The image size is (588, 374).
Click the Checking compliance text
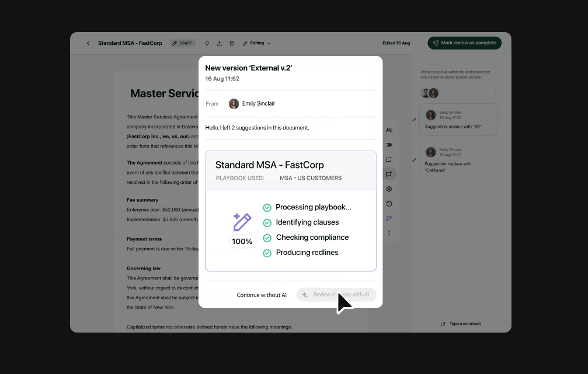(312, 237)
